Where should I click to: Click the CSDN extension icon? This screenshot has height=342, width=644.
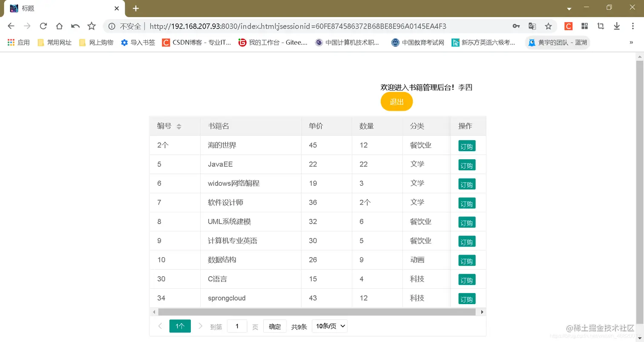pyautogui.click(x=568, y=26)
